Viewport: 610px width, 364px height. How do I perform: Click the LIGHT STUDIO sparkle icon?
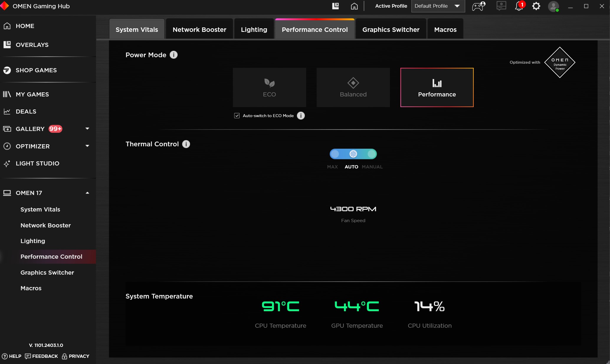(7, 163)
